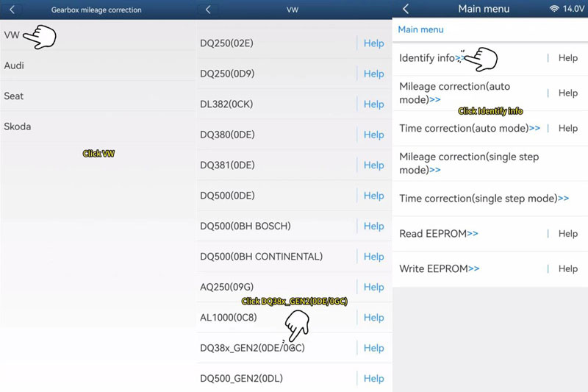Select VW from the brand list
This screenshot has width=588, height=392.
tap(12, 35)
